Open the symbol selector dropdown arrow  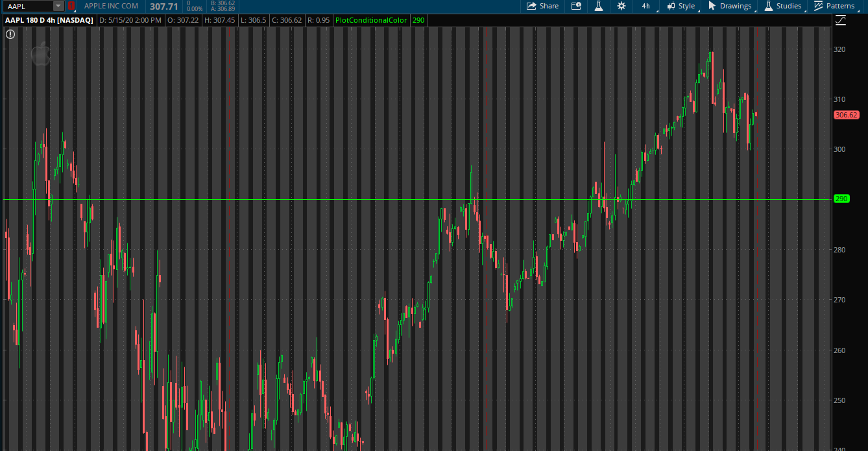click(x=58, y=6)
